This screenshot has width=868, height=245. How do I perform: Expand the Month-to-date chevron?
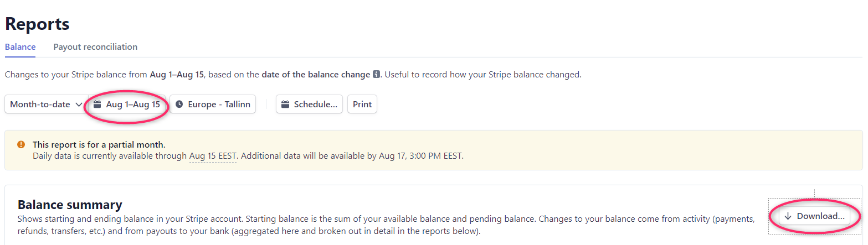coord(79,105)
